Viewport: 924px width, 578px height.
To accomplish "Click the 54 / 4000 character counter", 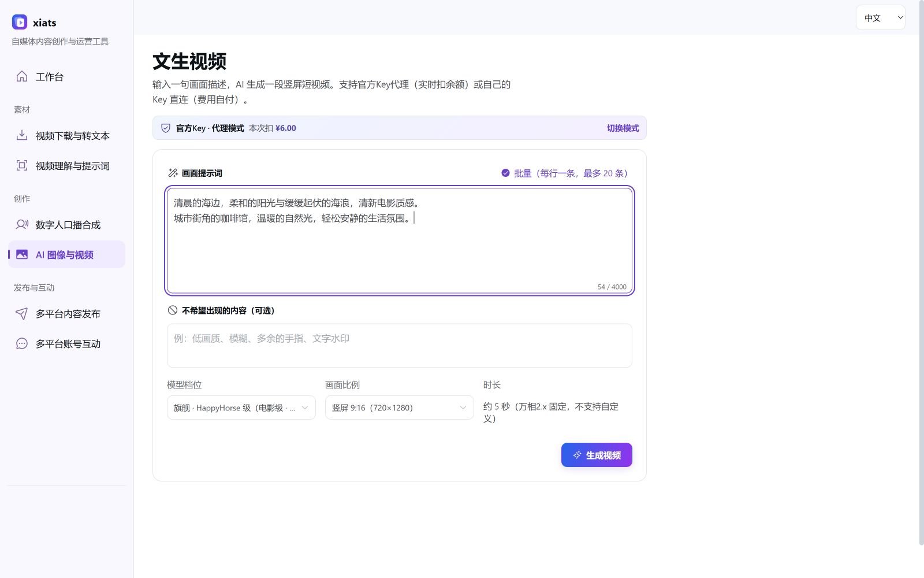I will (x=612, y=287).
